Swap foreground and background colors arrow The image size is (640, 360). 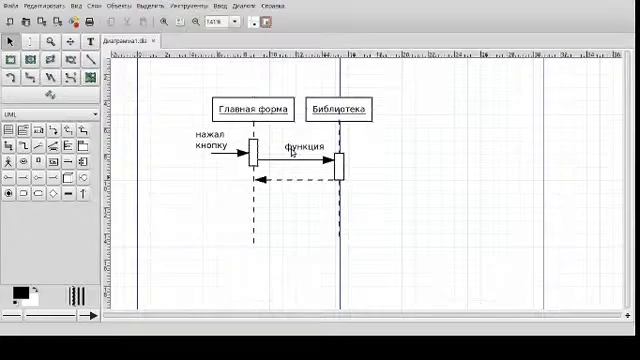(35, 289)
